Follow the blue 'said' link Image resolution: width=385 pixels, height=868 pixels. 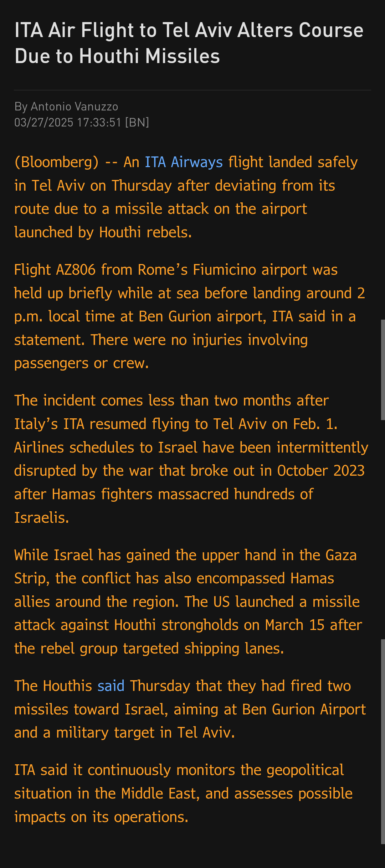111,686
